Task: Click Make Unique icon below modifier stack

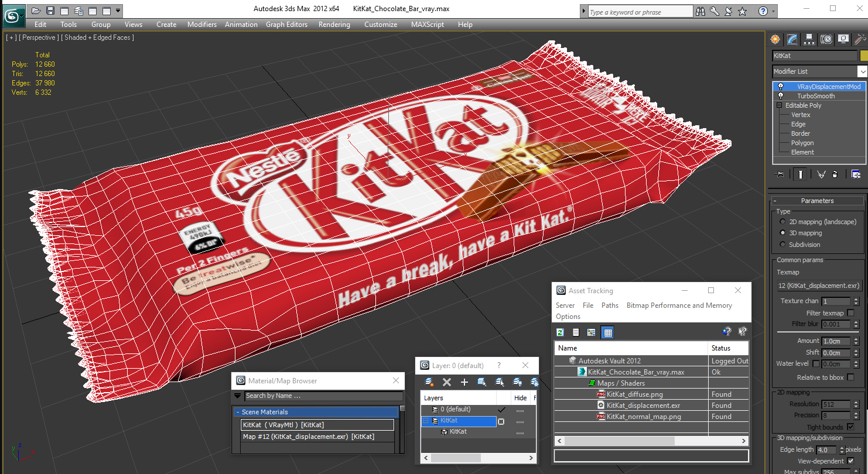Action: click(x=821, y=174)
